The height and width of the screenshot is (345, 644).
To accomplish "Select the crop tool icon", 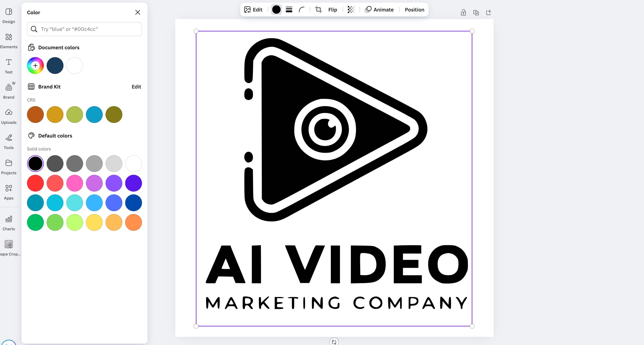I will [x=319, y=10].
